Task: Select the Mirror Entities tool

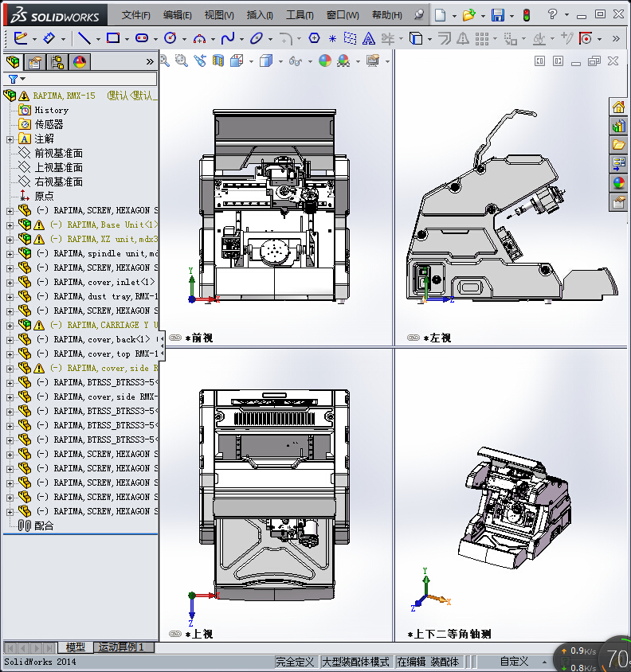Action: (462, 39)
